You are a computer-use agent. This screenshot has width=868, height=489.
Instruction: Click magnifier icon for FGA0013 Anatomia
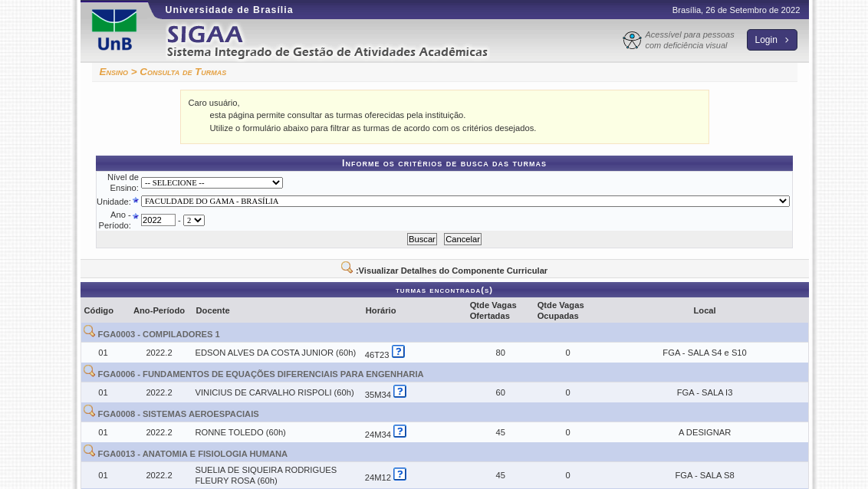(89, 451)
